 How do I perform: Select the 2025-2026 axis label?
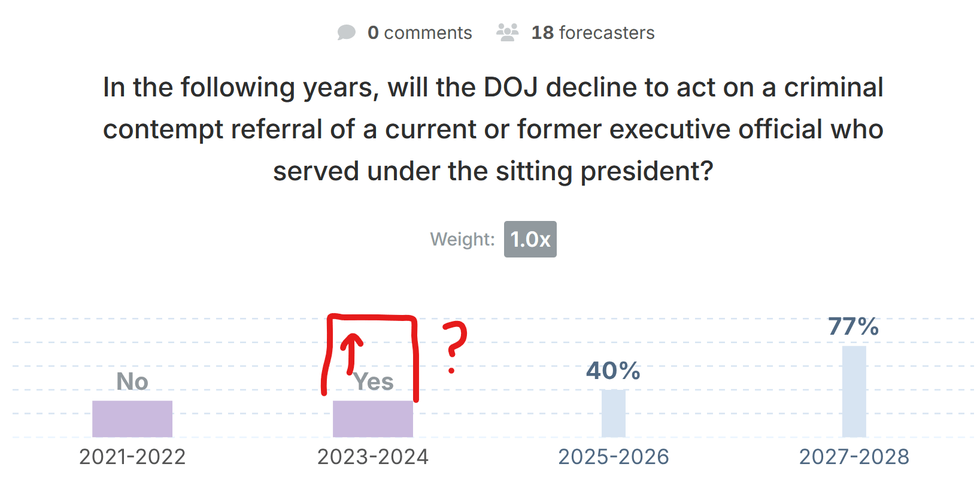613,457
